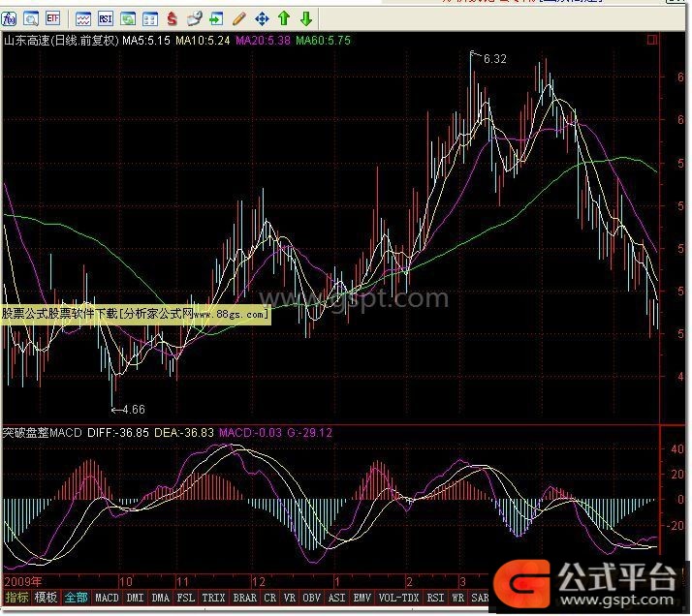Image resolution: width=692 pixels, height=616 pixels.
Task: Select the 全部 indicator category tab
Action: click(77, 598)
